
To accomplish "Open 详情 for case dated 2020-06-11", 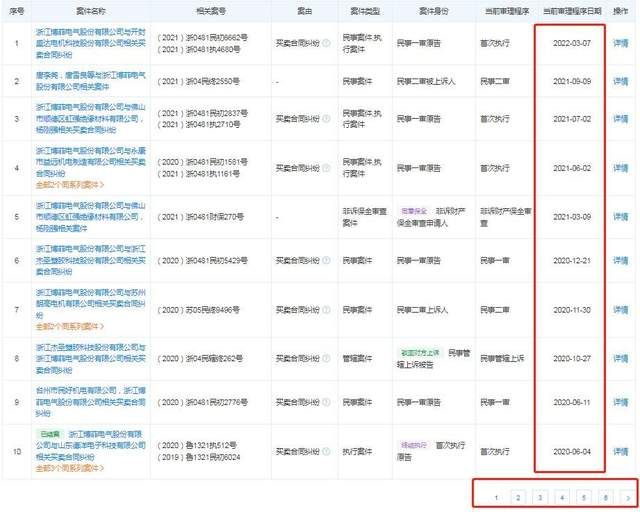I will tap(621, 402).
